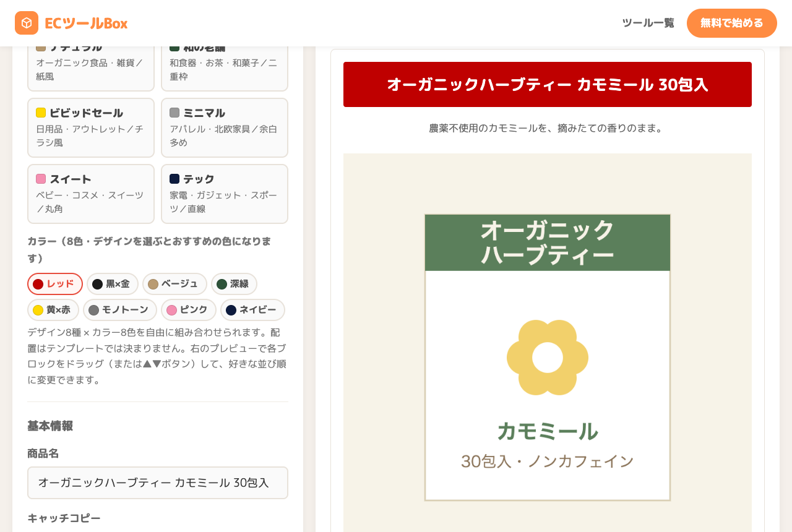Image resolution: width=792 pixels, height=532 pixels.
Task: Click the 無料で始める button
Action: 732,23
